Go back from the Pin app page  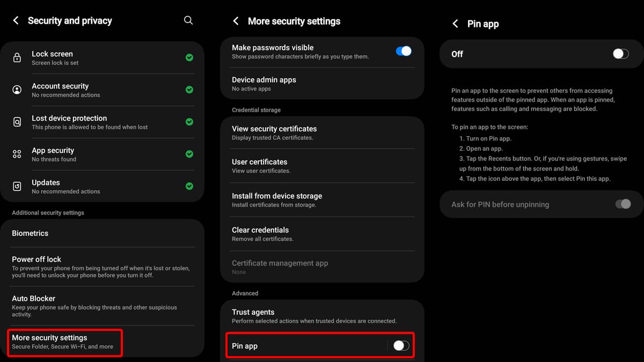pyautogui.click(x=455, y=24)
